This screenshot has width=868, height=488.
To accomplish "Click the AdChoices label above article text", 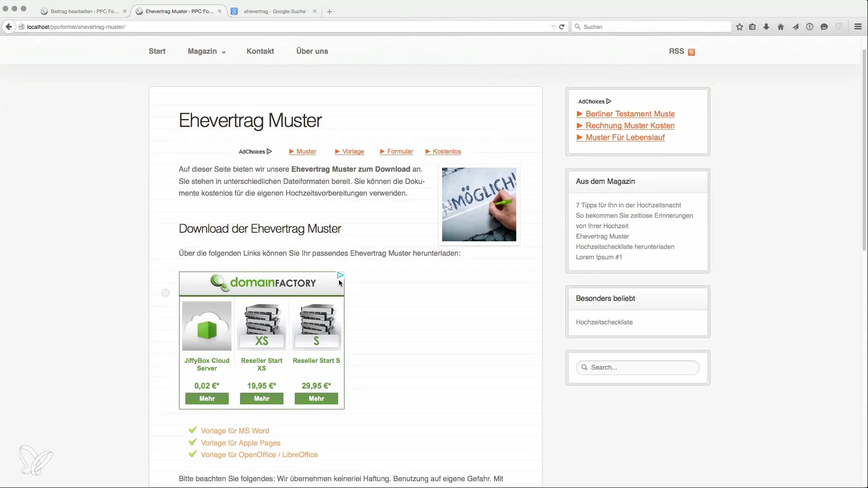I will pos(255,151).
